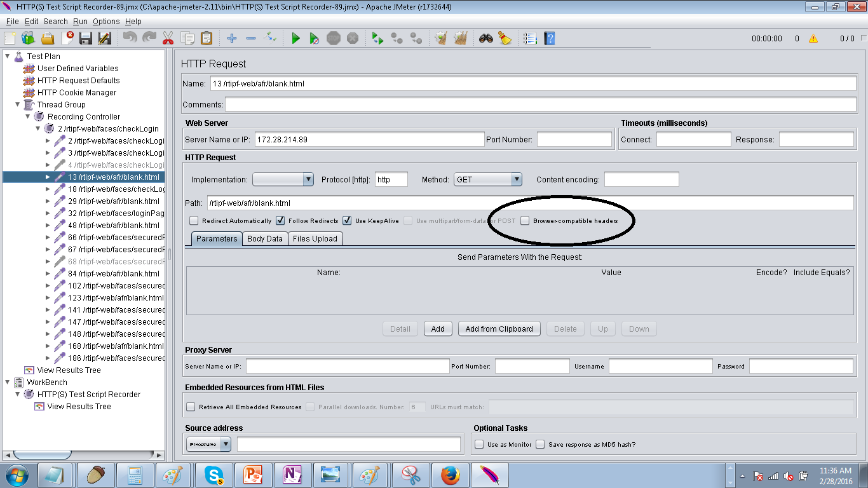Image resolution: width=868 pixels, height=488 pixels.
Task: Uncheck the Follow Redirects checkbox
Action: (280, 220)
